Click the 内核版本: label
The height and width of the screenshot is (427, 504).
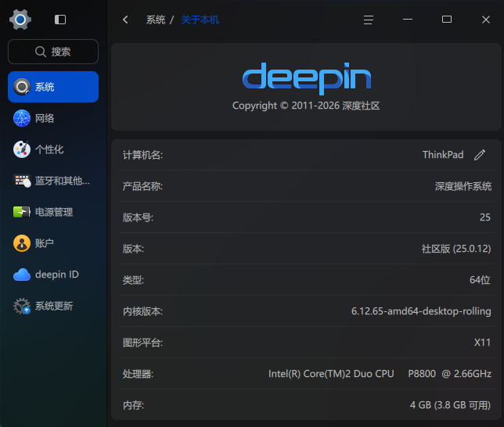pos(142,312)
